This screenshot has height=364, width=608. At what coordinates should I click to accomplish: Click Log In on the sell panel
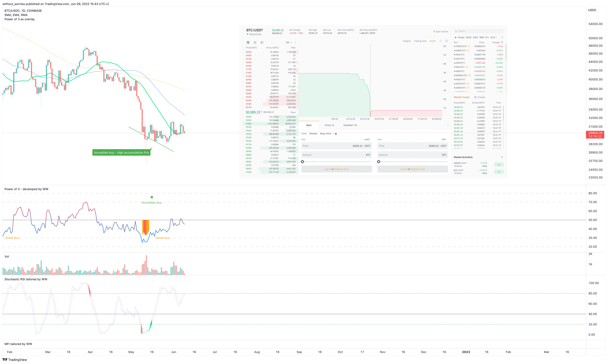click(x=404, y=169)
